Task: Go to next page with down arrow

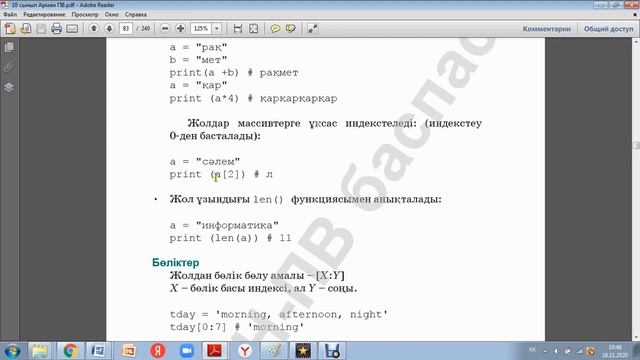Action: click(109, 28)
